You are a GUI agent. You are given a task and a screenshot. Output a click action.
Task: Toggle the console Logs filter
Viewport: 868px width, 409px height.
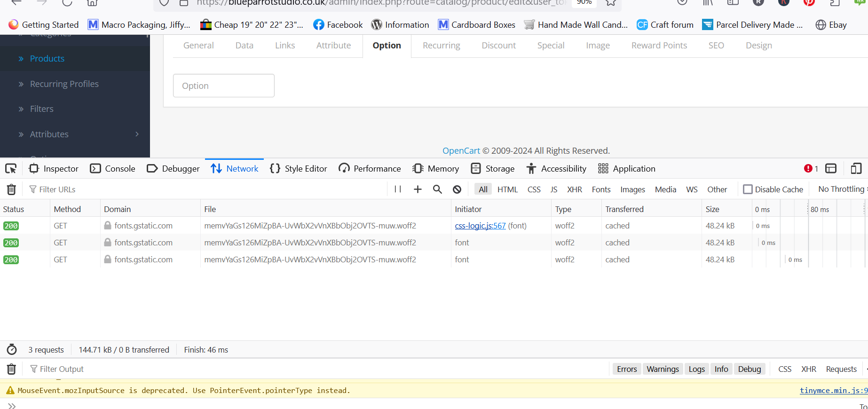tap(696, 369)
